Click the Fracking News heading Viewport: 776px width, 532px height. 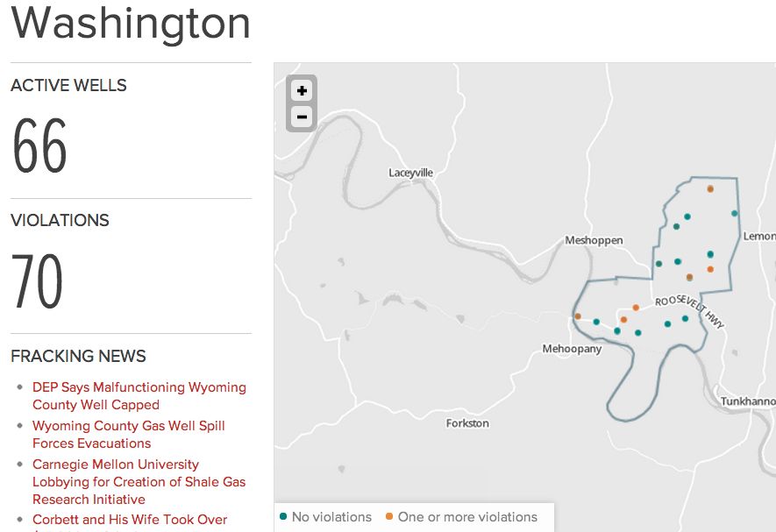click(78, 357)
